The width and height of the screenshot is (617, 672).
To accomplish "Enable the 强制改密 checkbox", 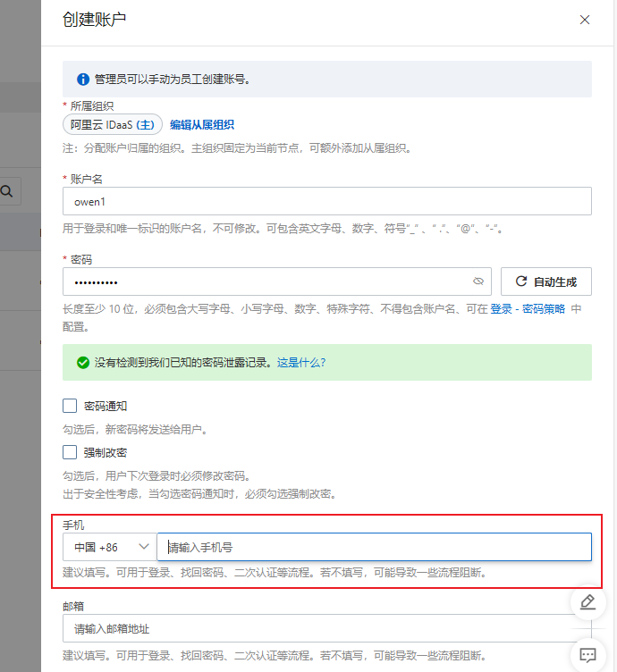I will pyautogui.click(x=70, y=452).
